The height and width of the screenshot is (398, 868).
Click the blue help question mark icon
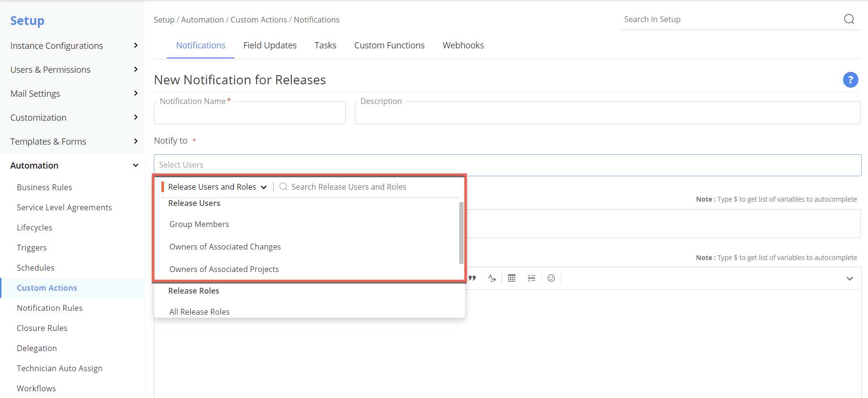tap(850, 80)
